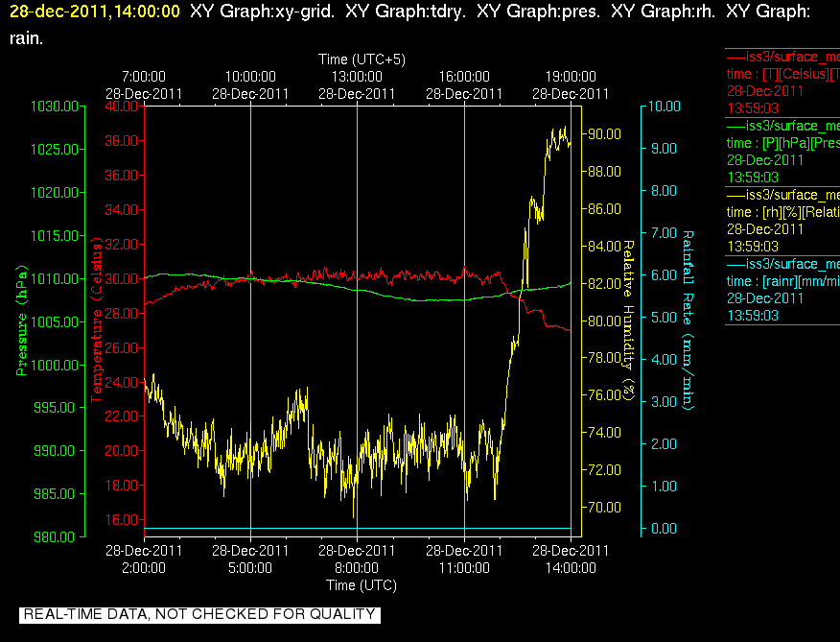Click the 0.00 rainfall rate tick label

coord(665,529)
